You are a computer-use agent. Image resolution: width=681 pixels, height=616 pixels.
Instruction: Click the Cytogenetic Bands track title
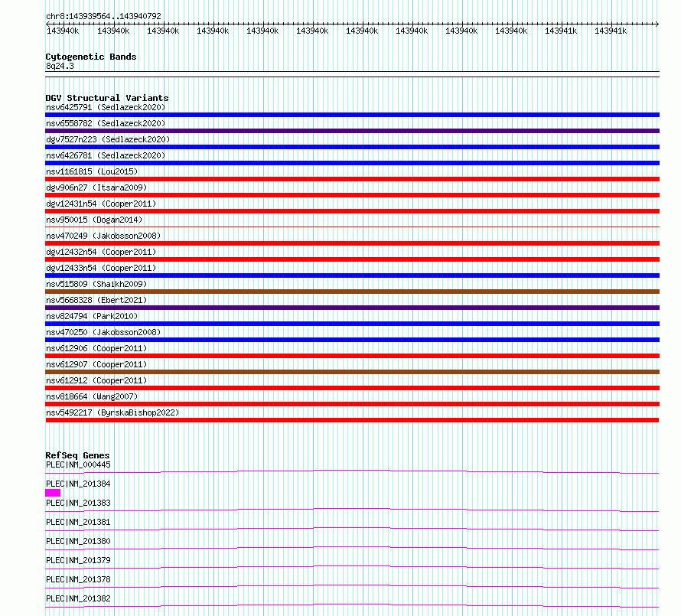91,57
